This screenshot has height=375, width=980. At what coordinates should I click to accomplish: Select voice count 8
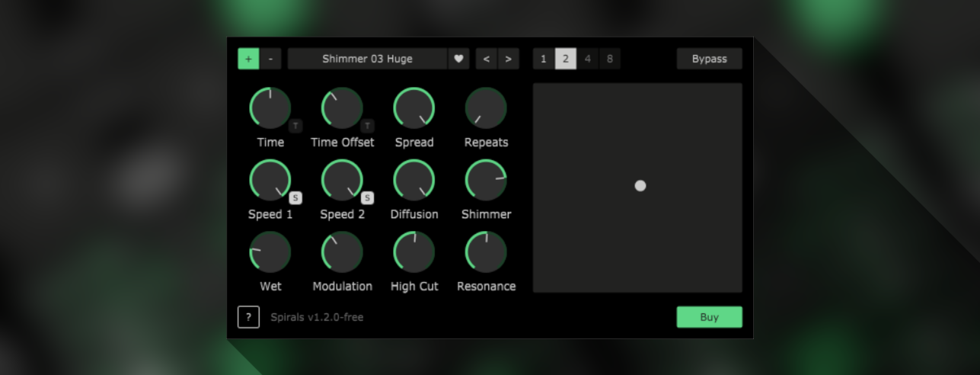click(x=609, y=59)
